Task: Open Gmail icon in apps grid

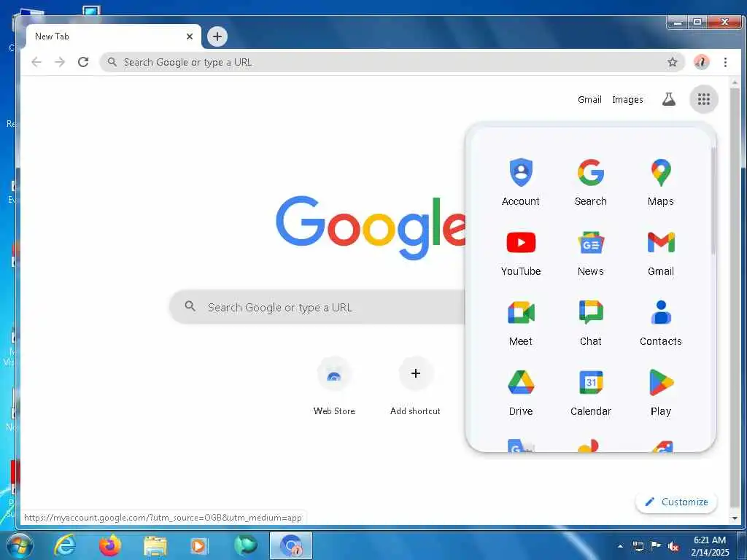Action: (661, 252)
